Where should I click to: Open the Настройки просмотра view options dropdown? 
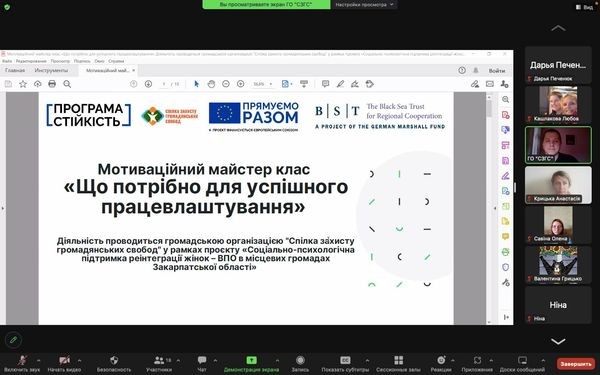pos(364,5)
